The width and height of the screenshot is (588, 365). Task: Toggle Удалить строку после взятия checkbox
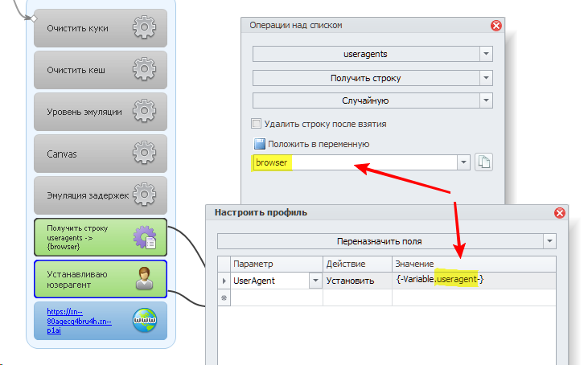click(256, 123)
